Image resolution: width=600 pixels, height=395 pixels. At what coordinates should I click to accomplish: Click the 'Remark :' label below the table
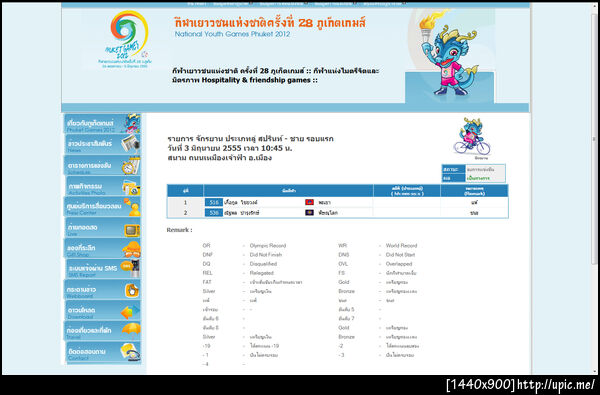click(x=179, y=230)
